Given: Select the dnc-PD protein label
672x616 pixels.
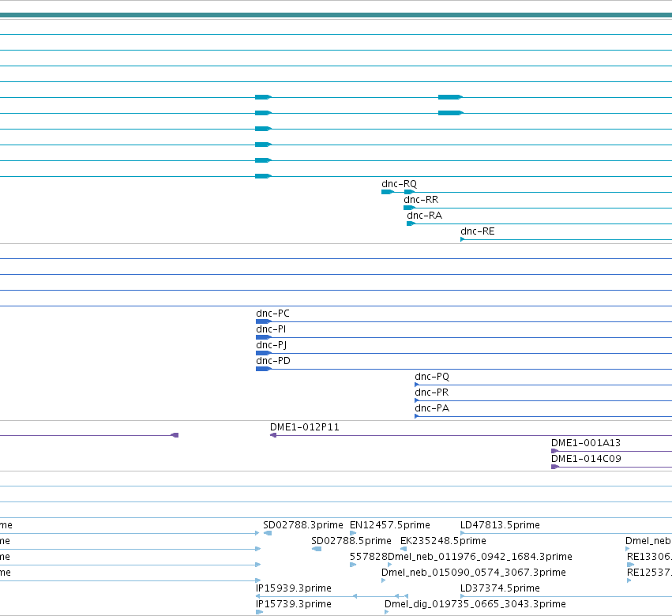Looking at the screenshot, I should coord(273,362).
